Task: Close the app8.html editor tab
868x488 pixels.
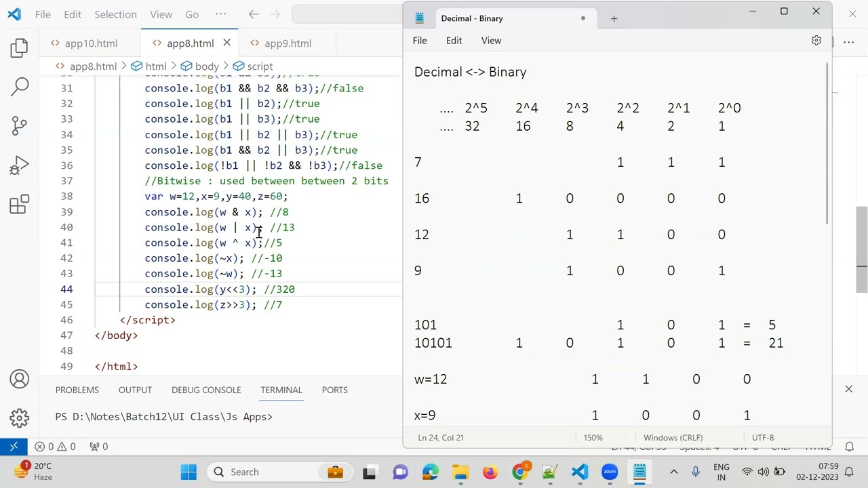Action: coord(227,43)
